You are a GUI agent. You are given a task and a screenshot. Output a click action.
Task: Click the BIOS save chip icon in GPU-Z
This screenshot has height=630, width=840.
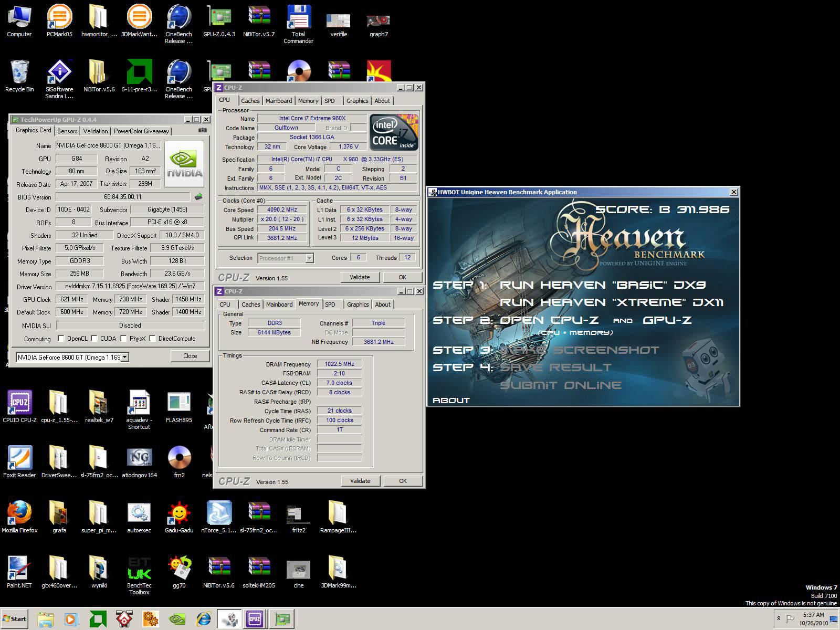198,197
